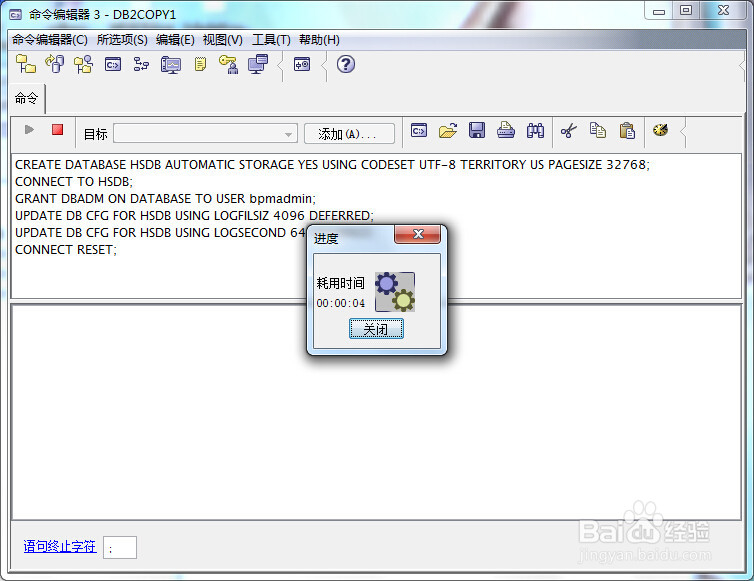Open the 所选项(S) menu
The width and height of the screenshot is (754, 581).
[122, 40]
